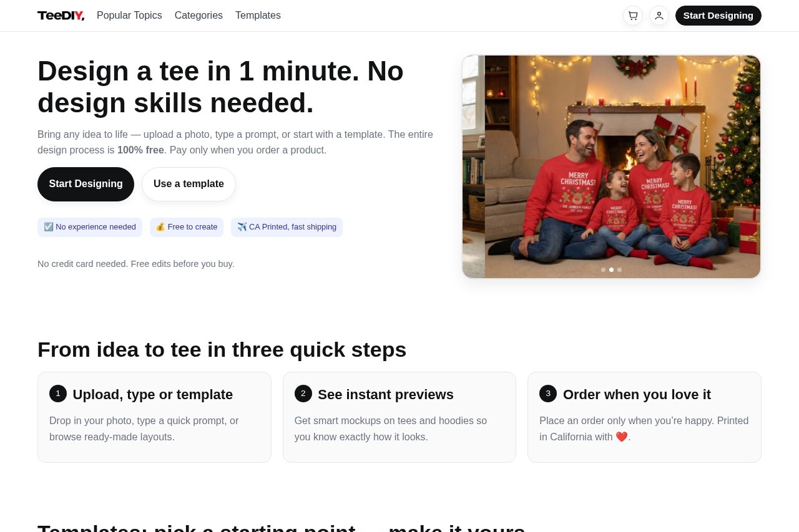This screenshot has height=532, width=799.
Task: Click Start Designing in header
Action: pos(718,16)
